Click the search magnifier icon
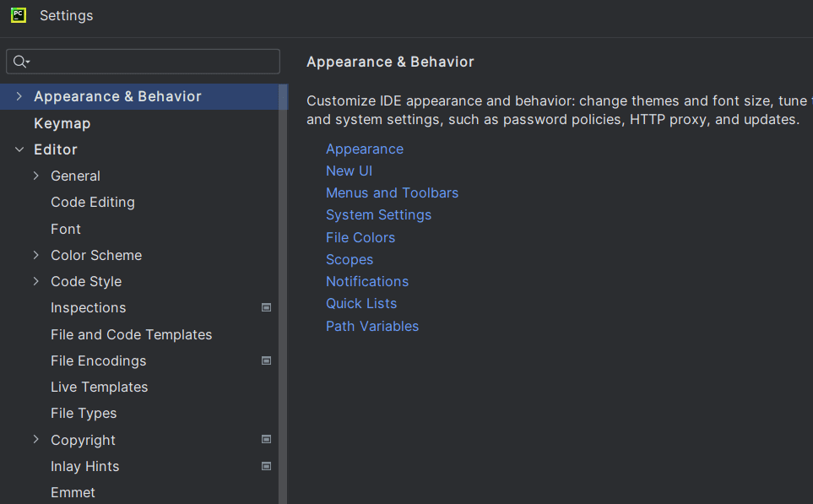813x504 pixels. click(x=20, y=62)
